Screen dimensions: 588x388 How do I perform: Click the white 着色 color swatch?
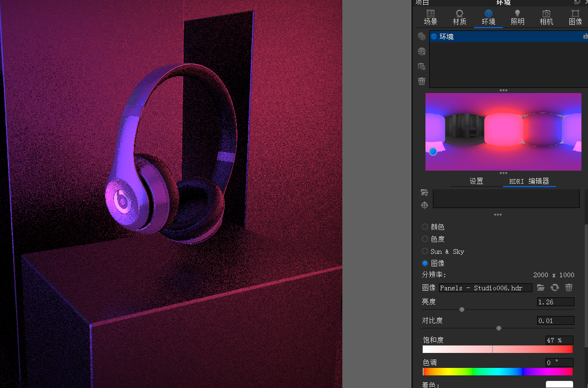pyautogui.click(x=560, y=385)
